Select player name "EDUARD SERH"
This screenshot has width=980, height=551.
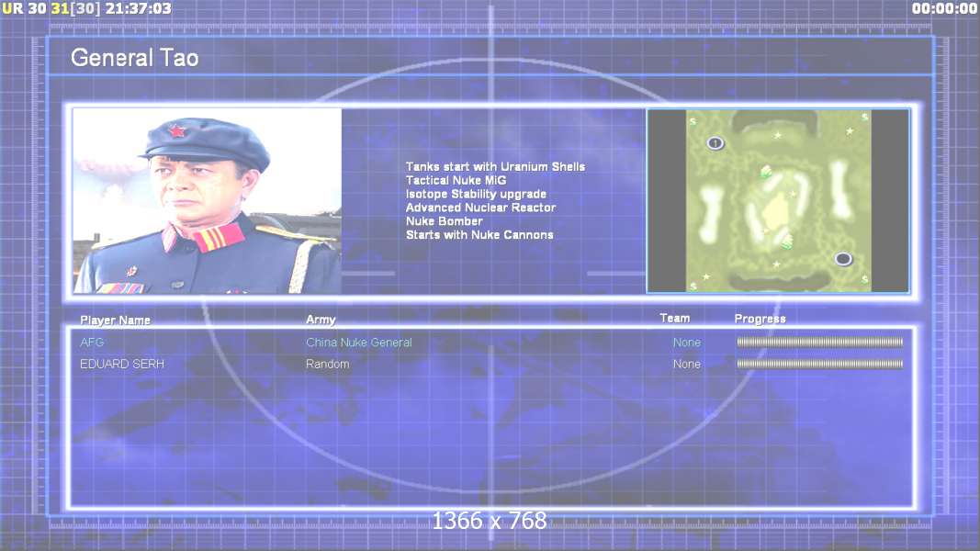point(122,364)
